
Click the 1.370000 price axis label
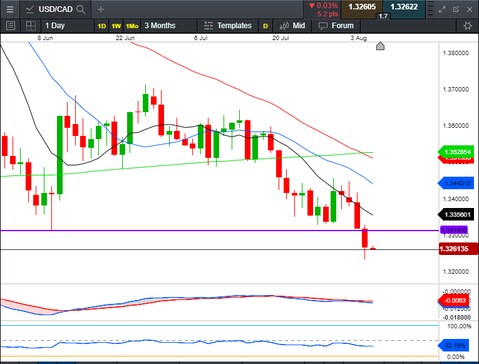tap(456, 89)
